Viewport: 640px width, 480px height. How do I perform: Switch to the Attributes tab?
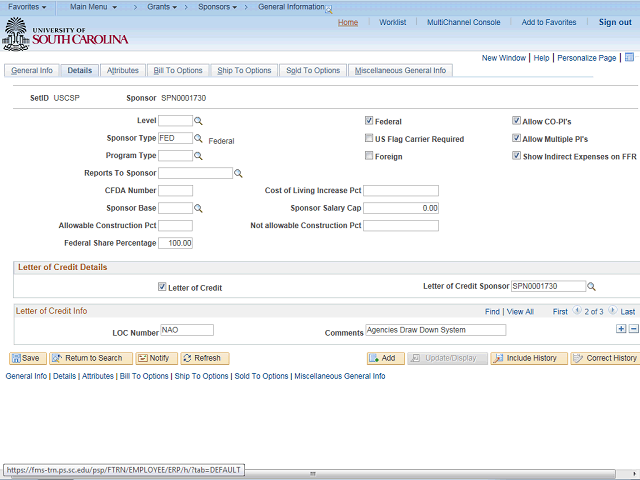pos(122,70)
